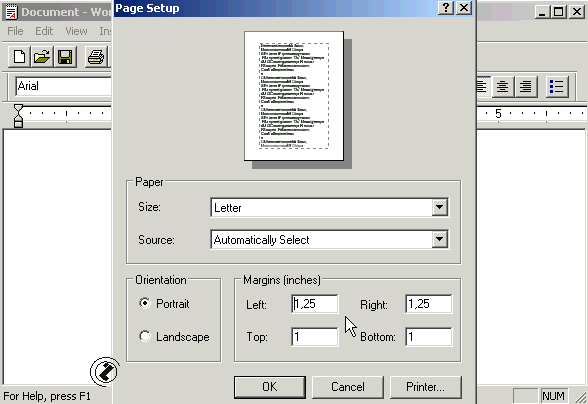Click the Align right icon
Image resolution: width=588 pixels, height=404 pixels.
pyautogui.click(x=525, y=87)
